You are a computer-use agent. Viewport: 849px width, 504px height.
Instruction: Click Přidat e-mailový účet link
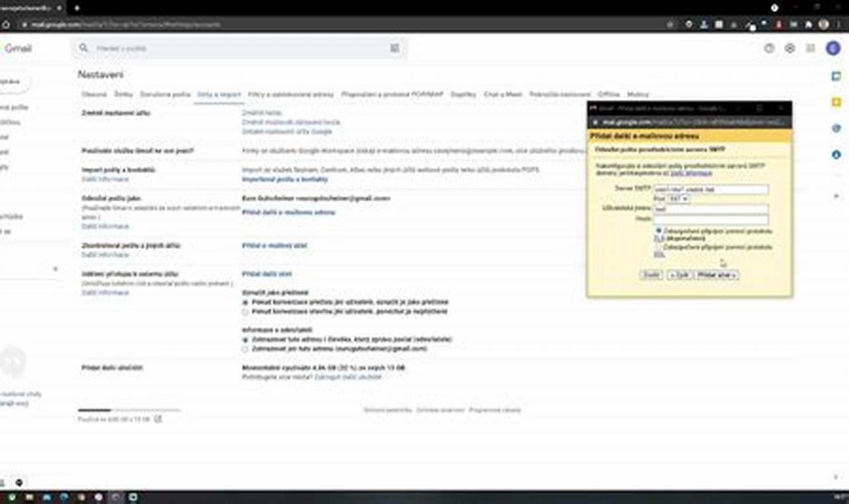pyautogui.click(x=275, y=246)
